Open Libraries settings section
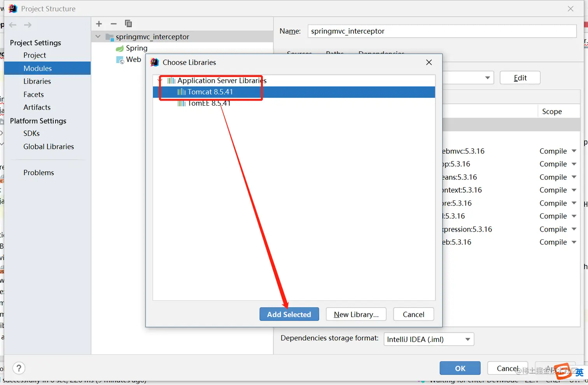The height and width of the screenshot is (385, 588). [37, 81]
